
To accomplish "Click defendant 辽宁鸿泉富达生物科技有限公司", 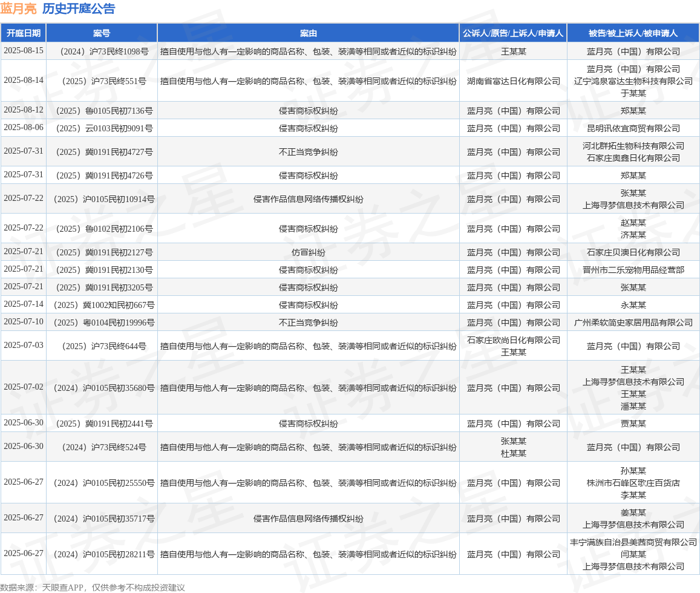I will pos(633,81).
